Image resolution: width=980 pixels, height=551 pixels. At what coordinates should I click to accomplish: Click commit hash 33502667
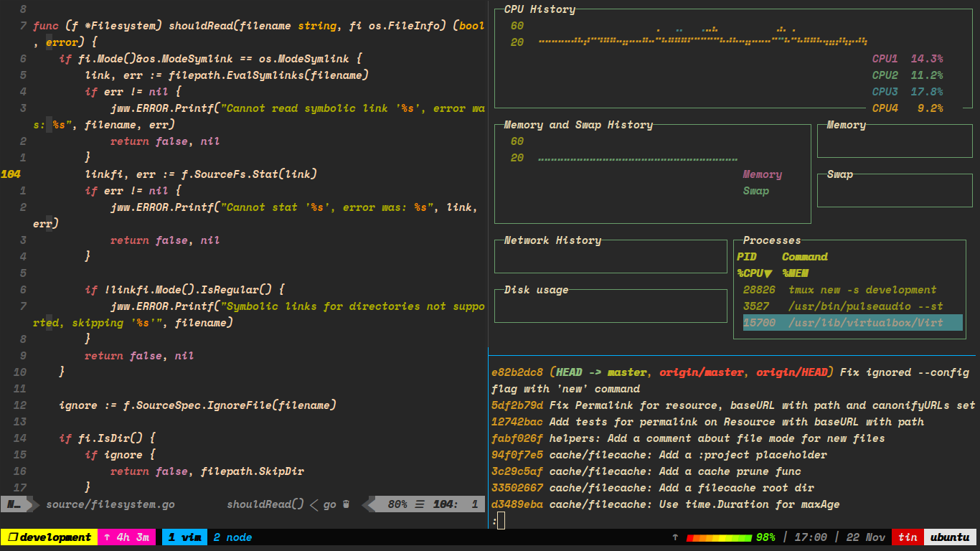click(517, 488)
